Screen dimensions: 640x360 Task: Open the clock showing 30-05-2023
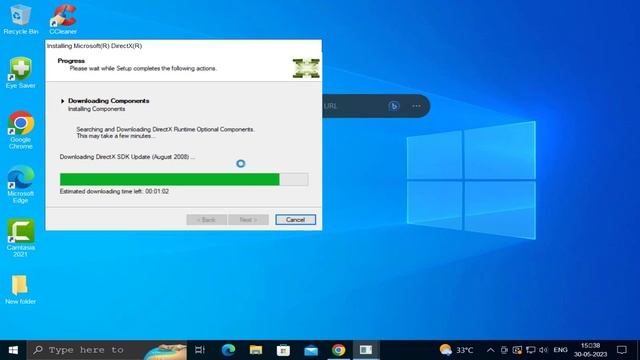point(591,350)
